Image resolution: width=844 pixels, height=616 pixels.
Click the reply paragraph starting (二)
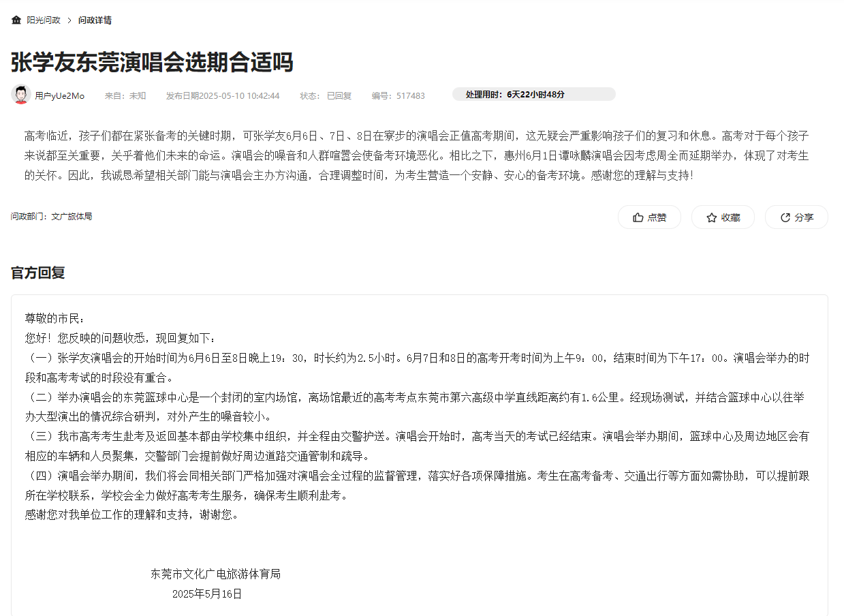pyautogui.click(x=414, y=407)
